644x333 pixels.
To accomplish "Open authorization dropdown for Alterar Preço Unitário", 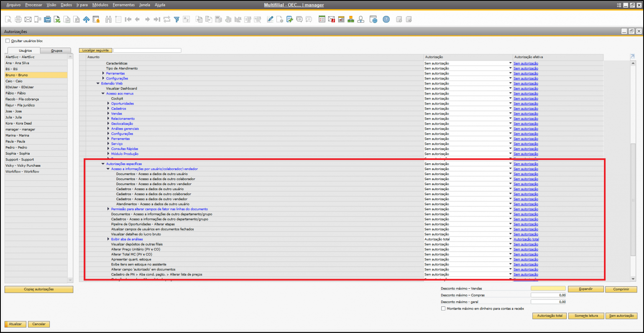I will [510, 249].
